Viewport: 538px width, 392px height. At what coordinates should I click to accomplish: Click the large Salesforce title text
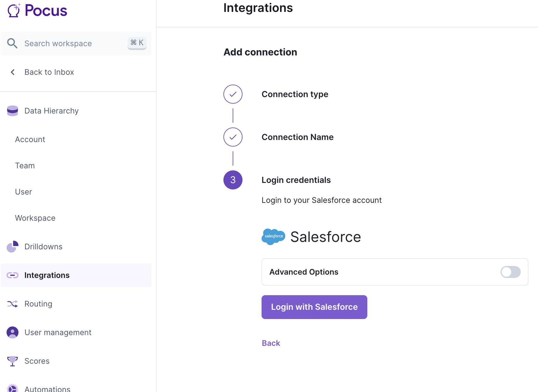pos(326,237)
